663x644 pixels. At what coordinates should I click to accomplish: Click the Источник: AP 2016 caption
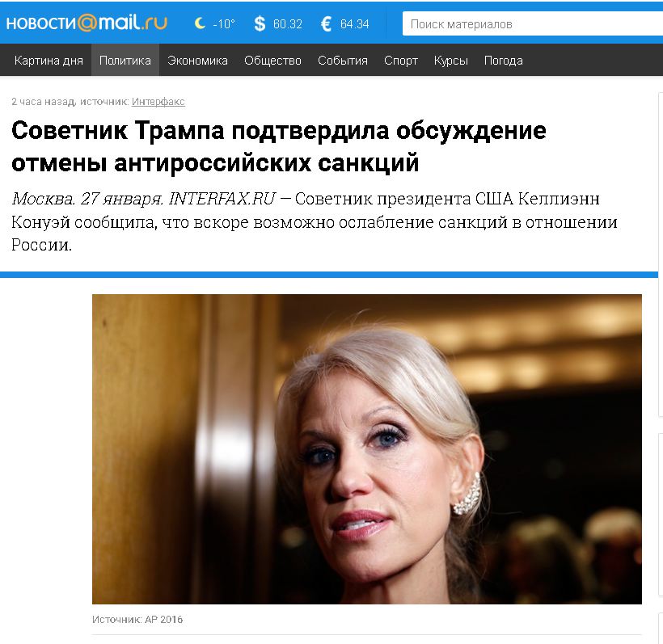tap(137, 619)
